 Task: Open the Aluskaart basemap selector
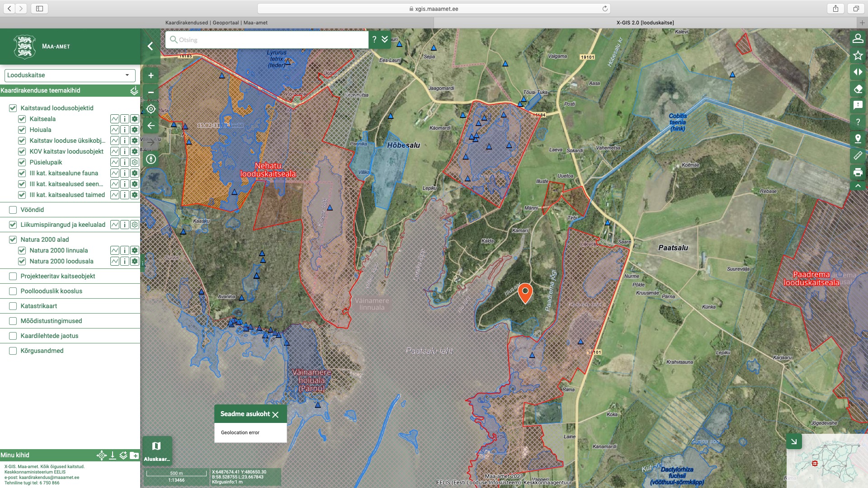(156, 450)
